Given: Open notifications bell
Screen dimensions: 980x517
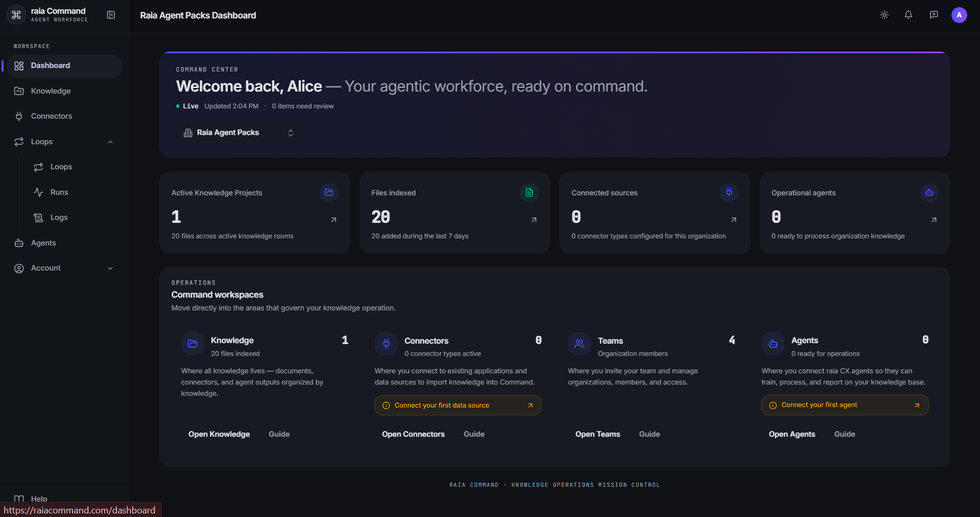Looking at the screenshot, I should [908, 15].
